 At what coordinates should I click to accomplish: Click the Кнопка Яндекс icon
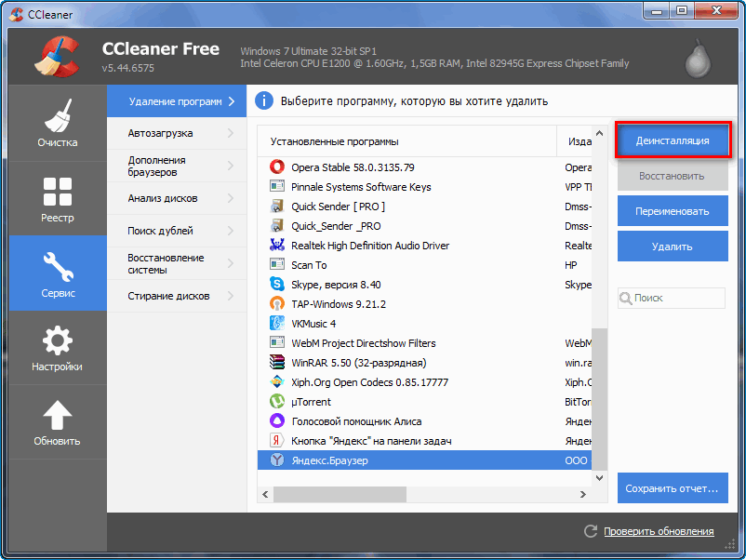[x=277, y=440]
